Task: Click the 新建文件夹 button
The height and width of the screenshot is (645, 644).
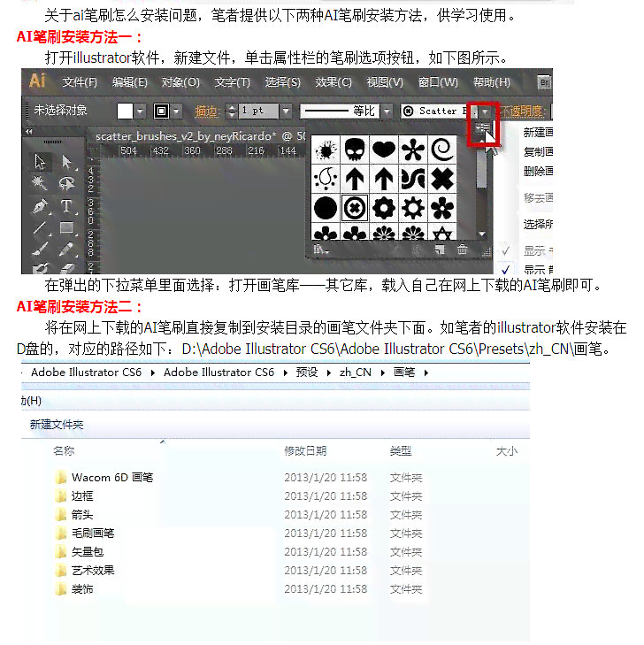Action: (x=57, y=425)
